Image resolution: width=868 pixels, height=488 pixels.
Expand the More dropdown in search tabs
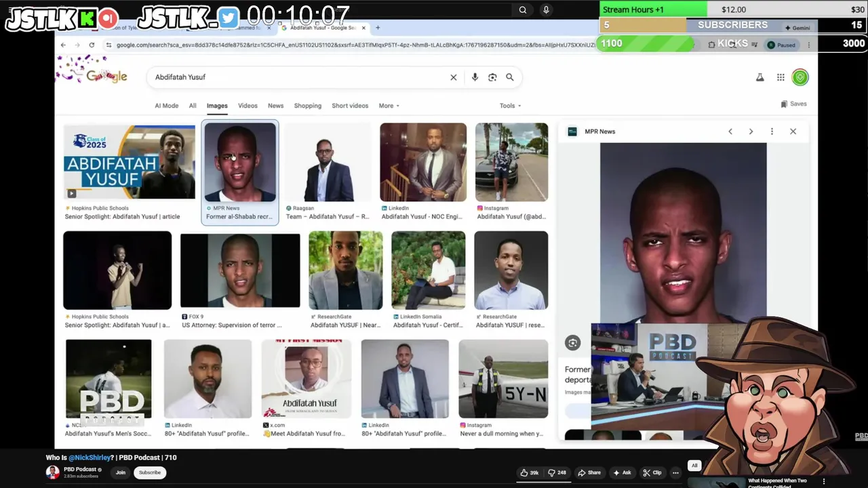(x=389, y=106)
